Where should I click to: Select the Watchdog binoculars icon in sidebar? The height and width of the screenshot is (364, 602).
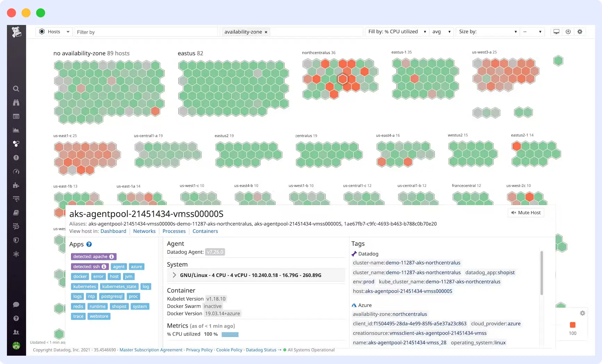click(x=16, y=103)
